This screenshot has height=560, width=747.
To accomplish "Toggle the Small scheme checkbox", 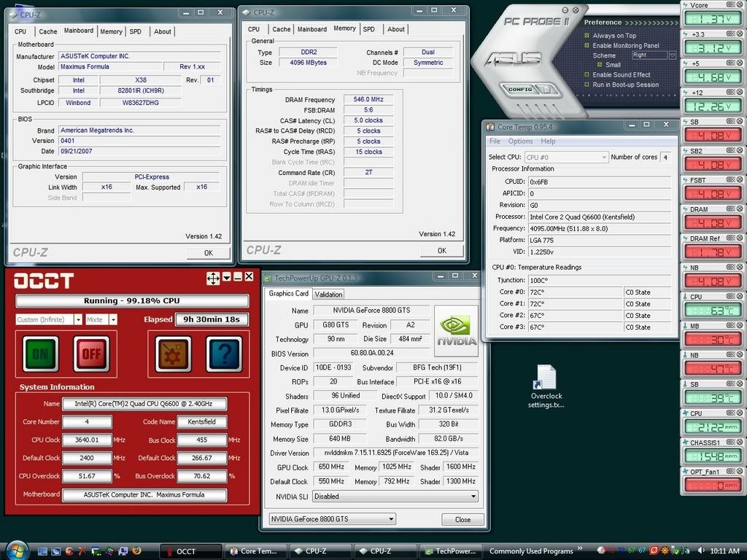I will (600, 65).
